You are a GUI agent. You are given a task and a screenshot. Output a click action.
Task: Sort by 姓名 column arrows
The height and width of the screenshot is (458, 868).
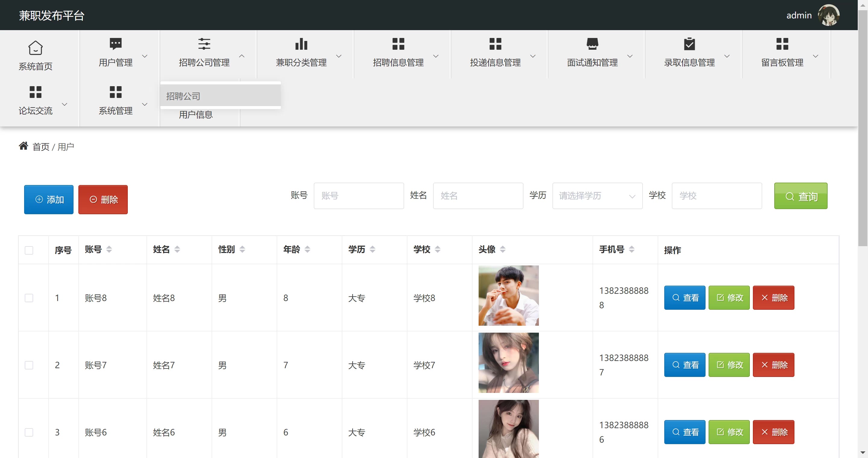click(x=177, y=249)
